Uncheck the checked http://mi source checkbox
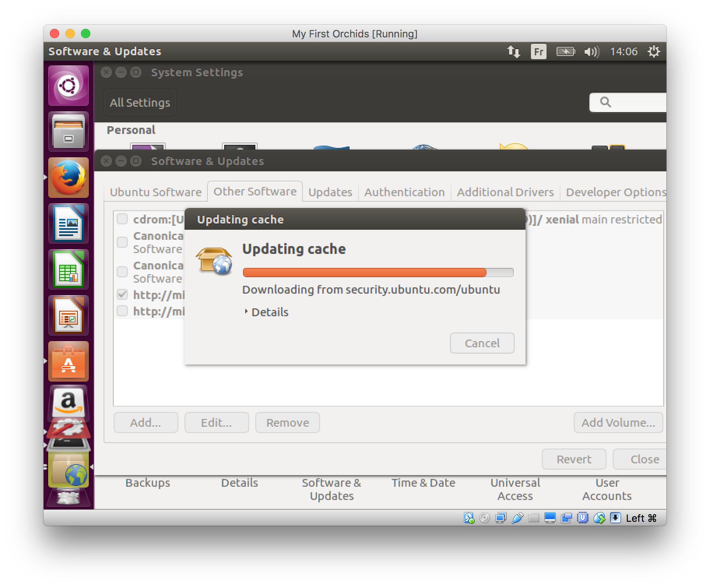Screen dimensions: 710x588 (x=122, y=295)
